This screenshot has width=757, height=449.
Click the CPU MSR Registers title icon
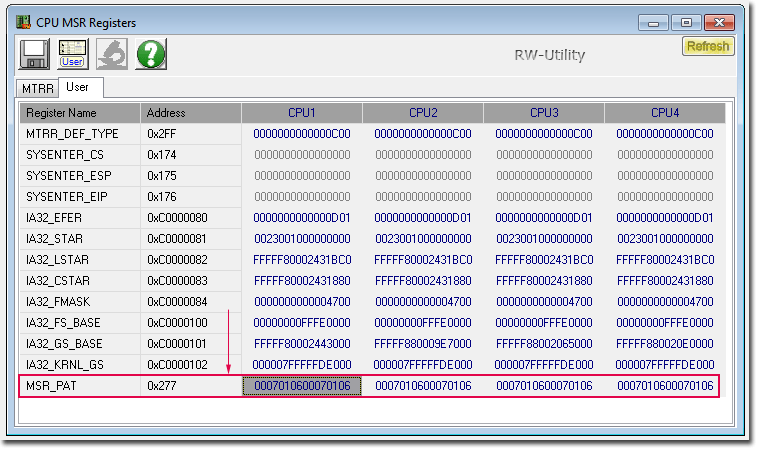pos(23,22)
